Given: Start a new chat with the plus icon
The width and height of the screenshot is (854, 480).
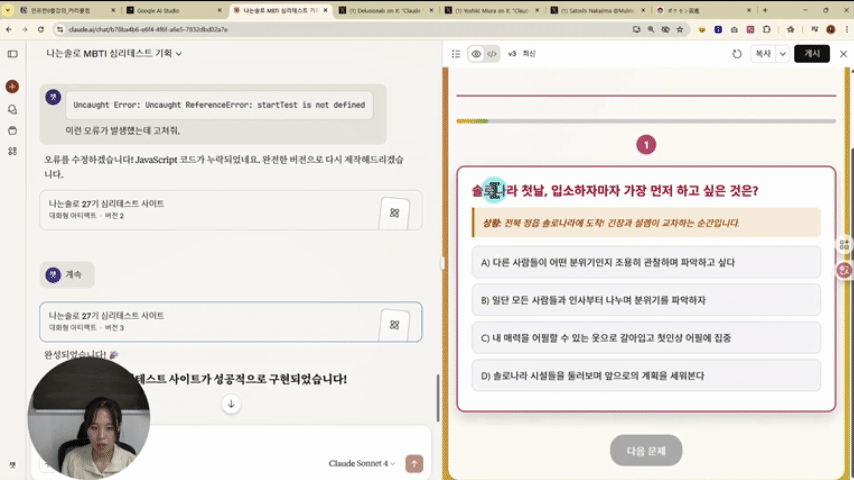Looking at the screenshot, I should 12,87.
